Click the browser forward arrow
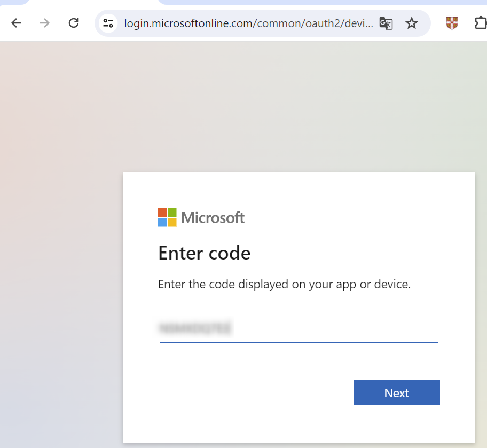The height and width of the screenshot is (448, 487). [45, 23]
